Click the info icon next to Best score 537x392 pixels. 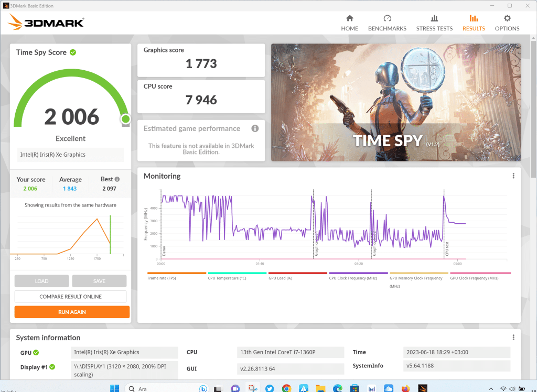[x=117, y=179]
